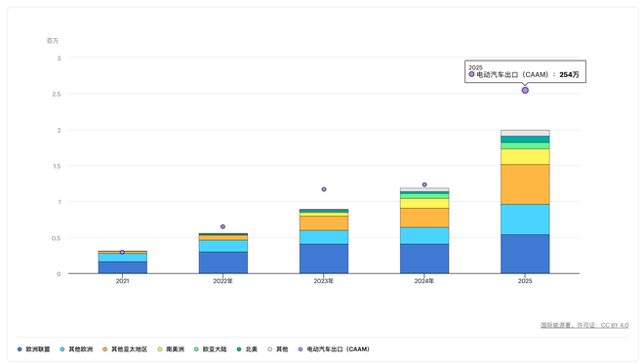Screen dimensions: 644x364
Task: Click the blue 欧洲联盟 segment of the 2023年 bar
Action: pos(324,259)
